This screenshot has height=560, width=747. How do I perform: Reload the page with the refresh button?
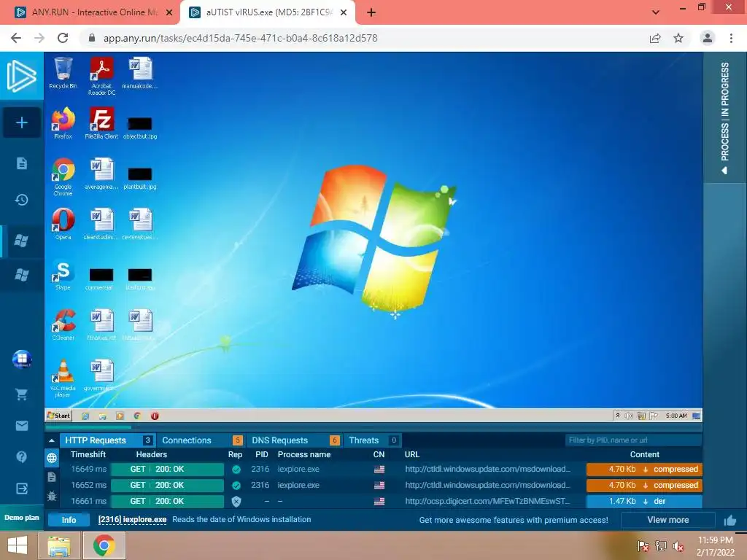[63, 38]
